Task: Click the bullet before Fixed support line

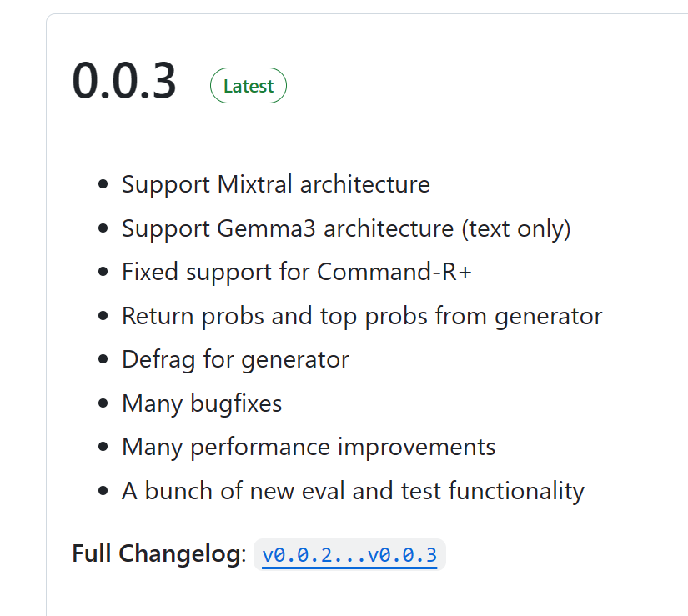Action: click(x=103, y=272)
